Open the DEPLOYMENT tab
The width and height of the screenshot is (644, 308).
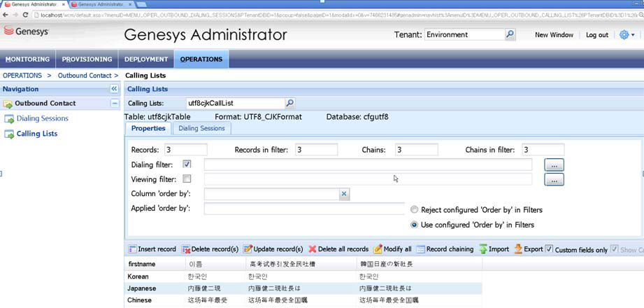pyautogui.click(x=146, y=59)
